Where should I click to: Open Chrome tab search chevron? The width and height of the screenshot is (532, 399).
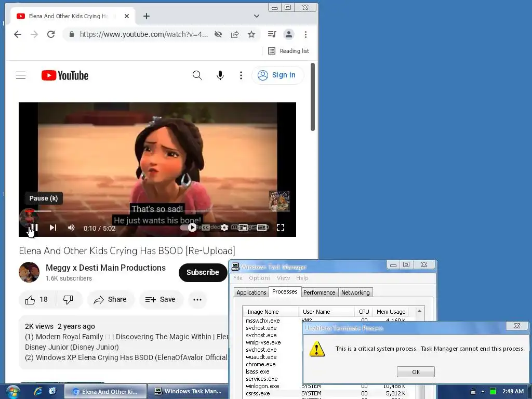[x=257, y=16]
